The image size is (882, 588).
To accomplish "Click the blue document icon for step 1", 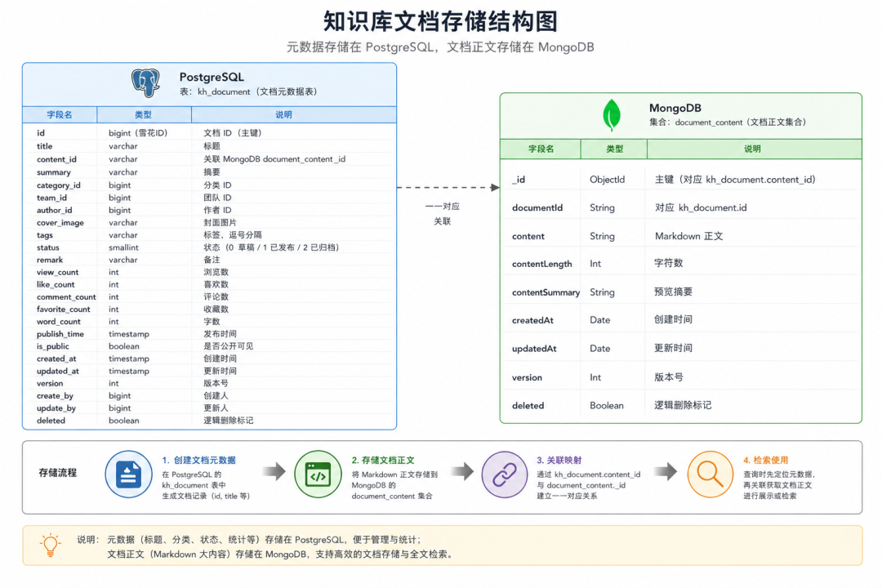I will (x=128, y=474).
